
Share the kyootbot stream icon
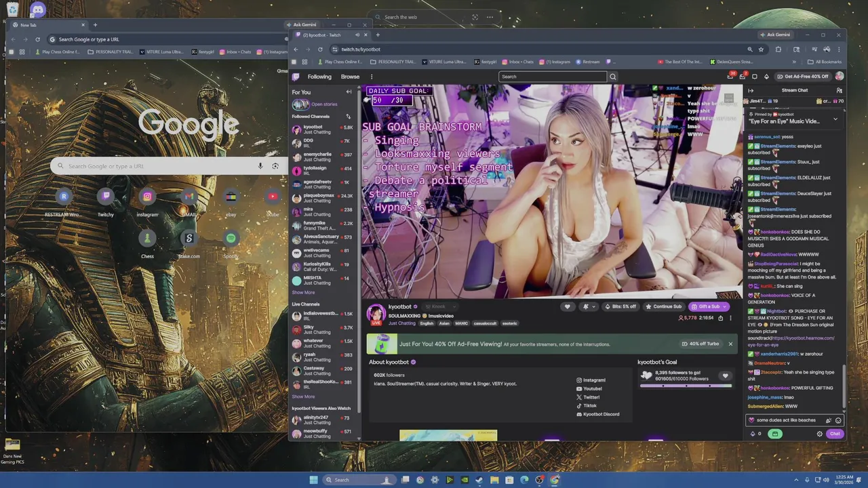coord(720,318)
